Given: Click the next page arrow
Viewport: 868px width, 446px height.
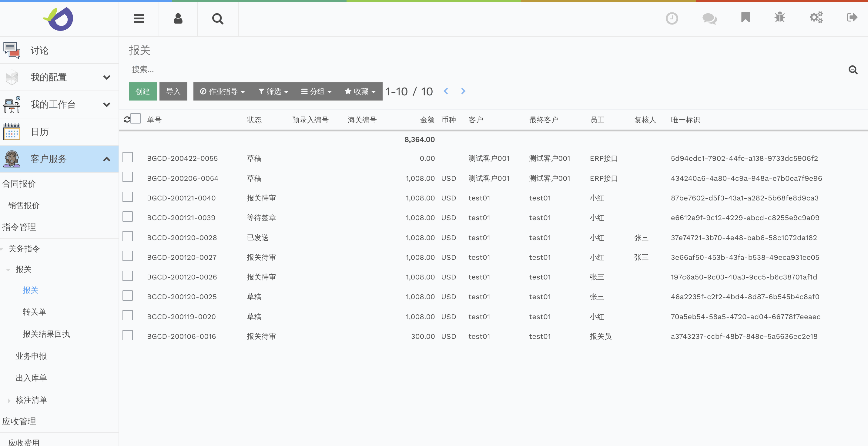Looking at the screenshot, I should pos(463,91).
